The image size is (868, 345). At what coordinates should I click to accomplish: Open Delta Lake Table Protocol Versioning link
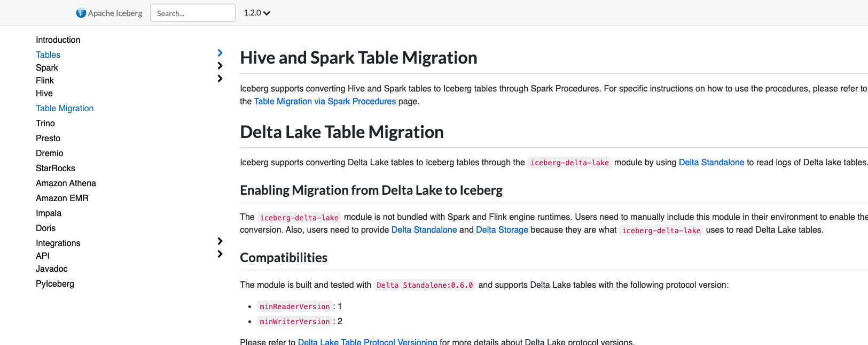[x=367, y=341]
